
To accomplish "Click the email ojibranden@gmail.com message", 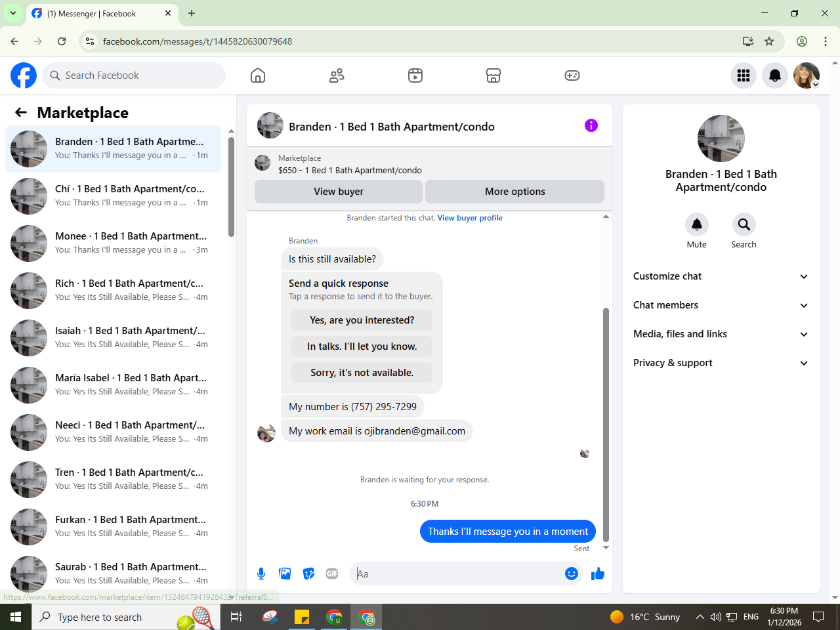I will click(x=377, y=431).
